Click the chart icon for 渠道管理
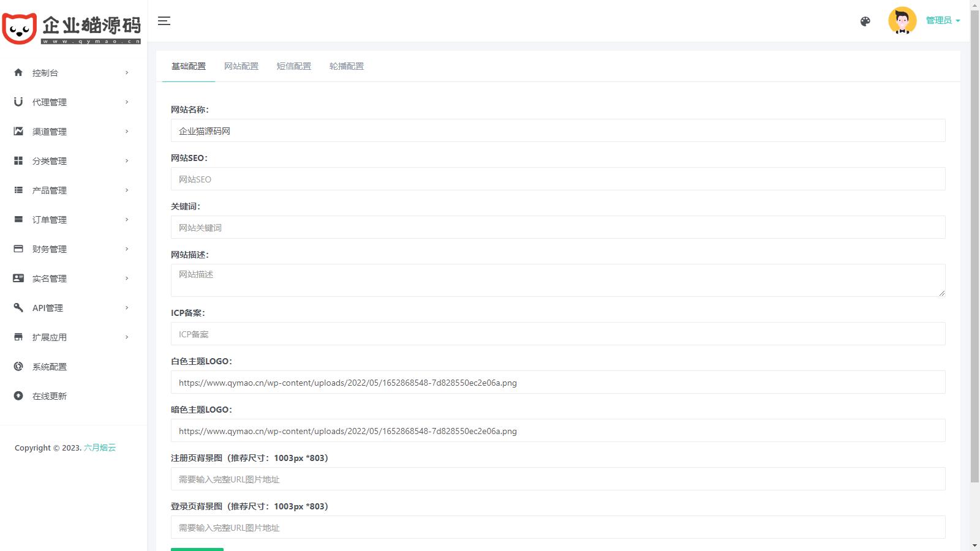The height and width of the screenshot is (551, 980). click(18, 131)
